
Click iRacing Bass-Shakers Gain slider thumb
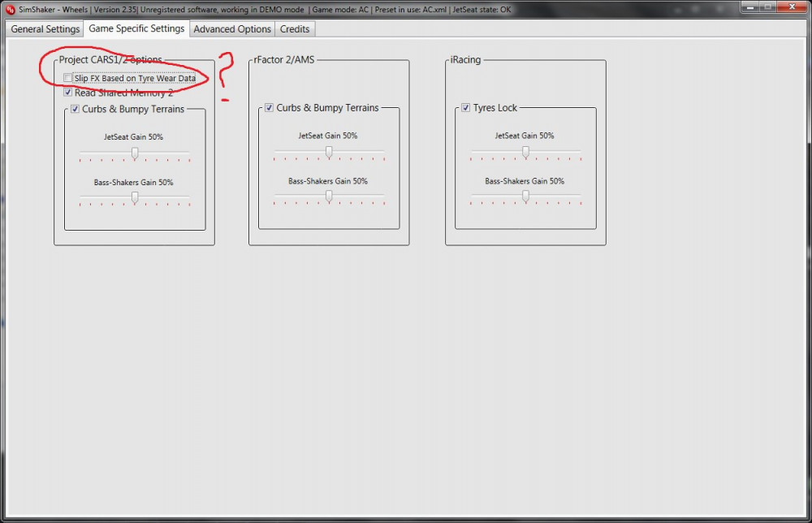pos(525,197)
